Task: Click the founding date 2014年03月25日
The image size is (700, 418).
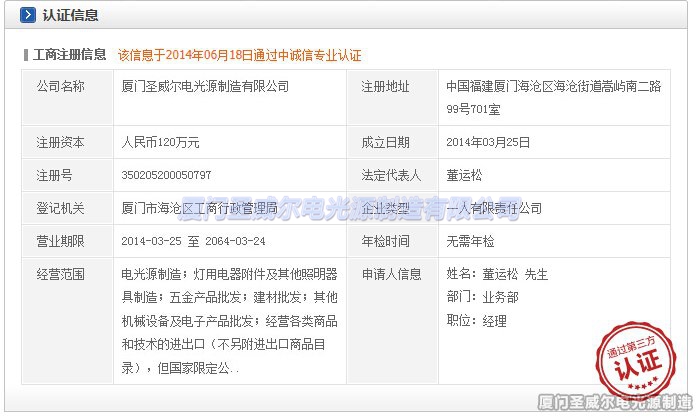Action: point(487,143)
